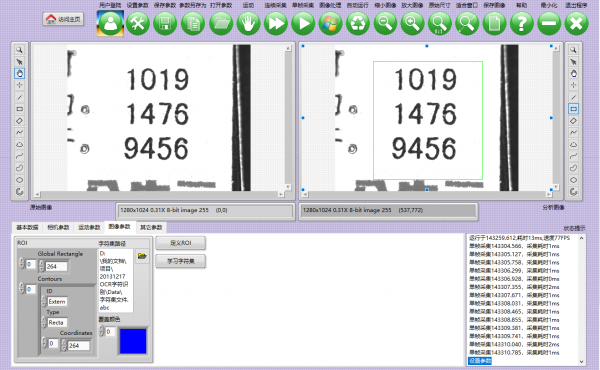Select line tool in left palette
Viewport: 600px width, 370px height.
(19, 97)
